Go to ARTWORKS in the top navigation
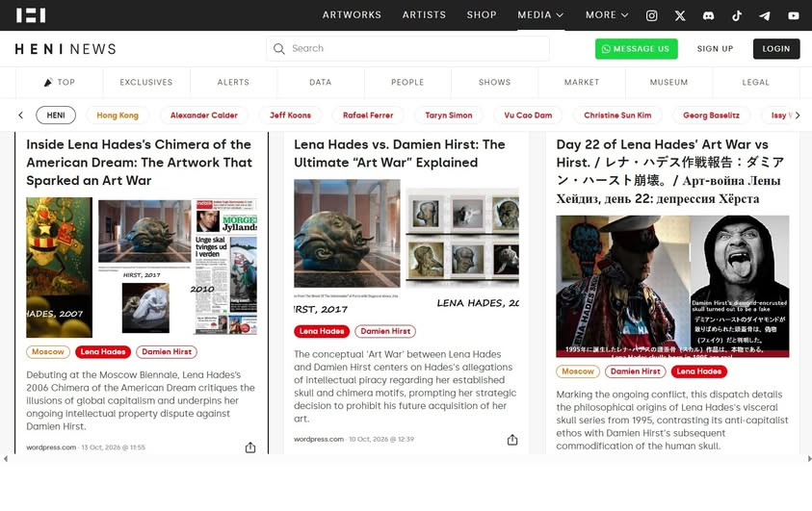This screenshot has width=812, height=511. (x=352, y=15)
